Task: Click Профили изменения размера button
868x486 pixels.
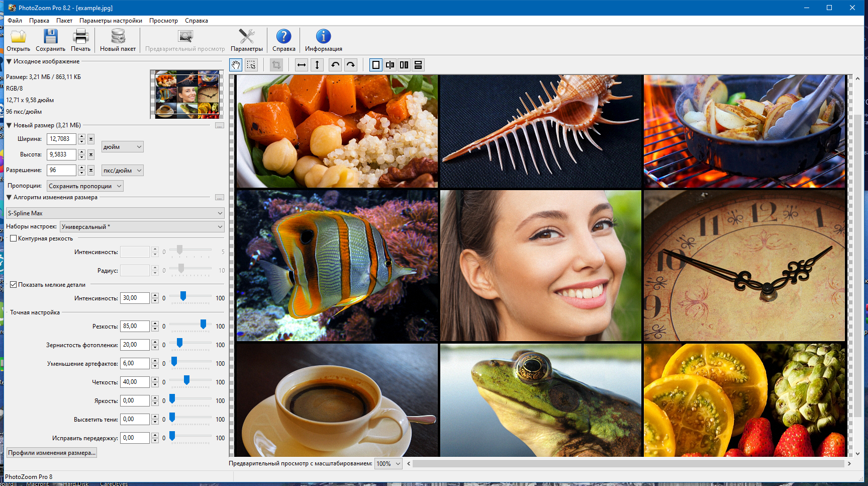Action: point(51,453)
